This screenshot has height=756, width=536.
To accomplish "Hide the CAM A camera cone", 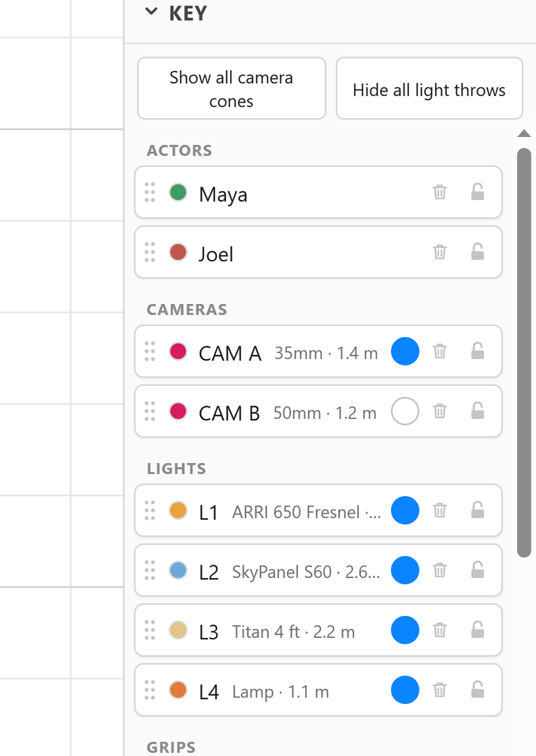I will [x=405, y=351].
